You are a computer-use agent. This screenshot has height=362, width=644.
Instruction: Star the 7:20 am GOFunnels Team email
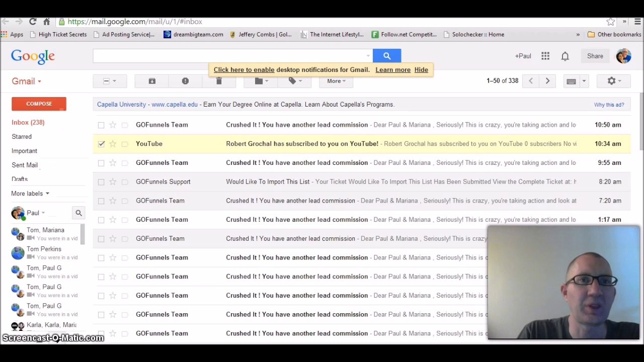pos(113,201)
